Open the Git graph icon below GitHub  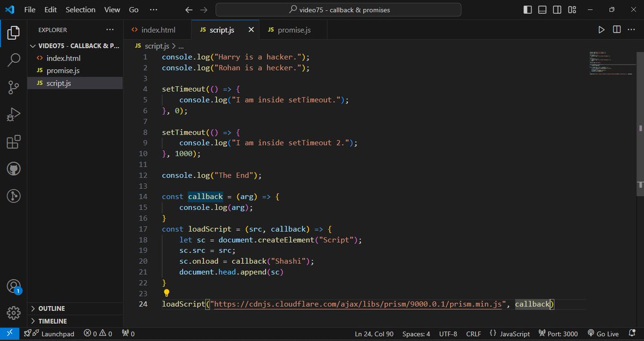point(13,196)
